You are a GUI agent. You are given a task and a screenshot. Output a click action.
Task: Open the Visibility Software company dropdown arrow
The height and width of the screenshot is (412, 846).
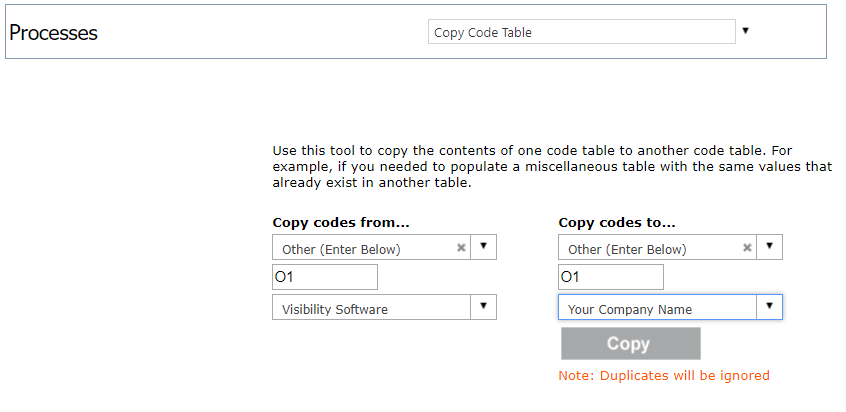(483, 306)
